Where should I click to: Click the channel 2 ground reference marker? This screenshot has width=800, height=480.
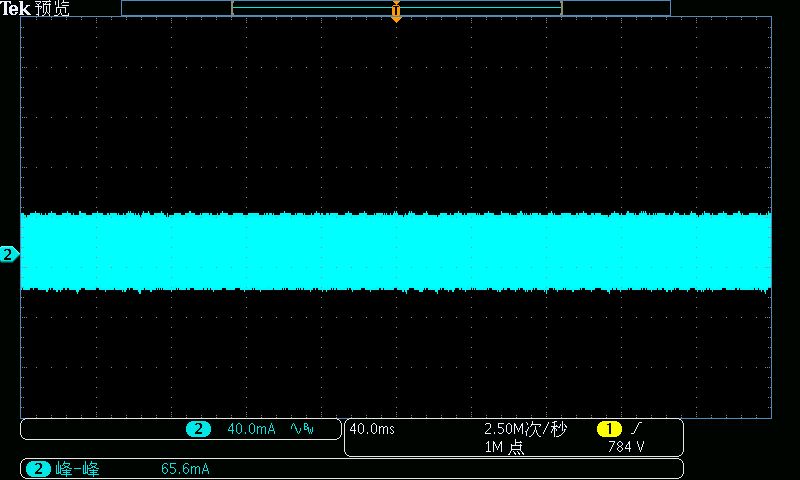pos(9,255)
